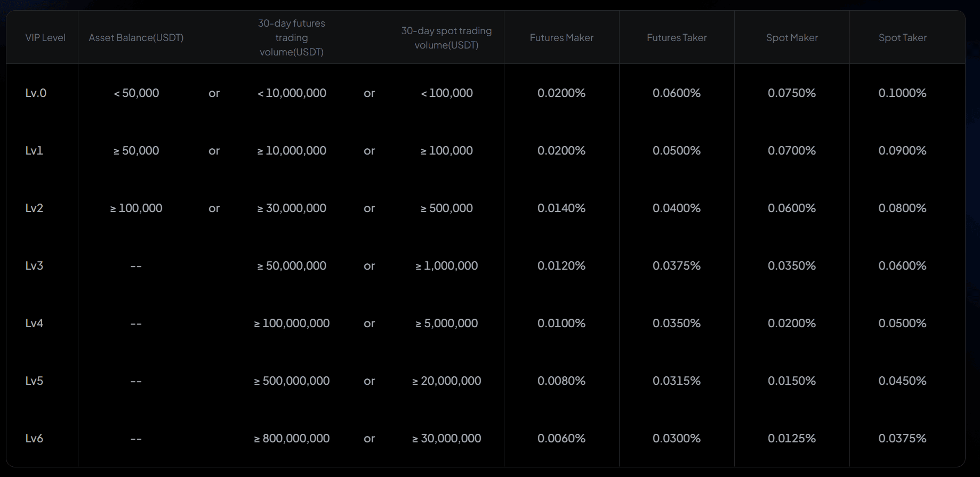Click the Lv5 VIP level label

click(34, 381)
